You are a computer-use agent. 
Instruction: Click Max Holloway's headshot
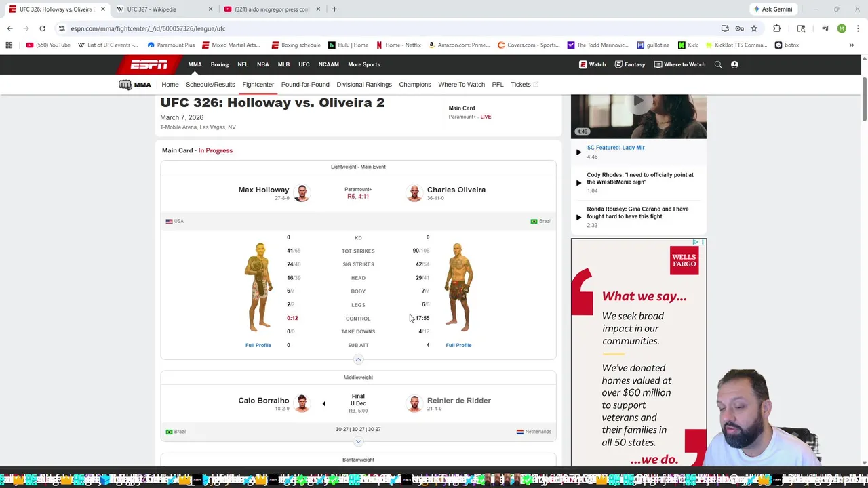tap(302, 193)
